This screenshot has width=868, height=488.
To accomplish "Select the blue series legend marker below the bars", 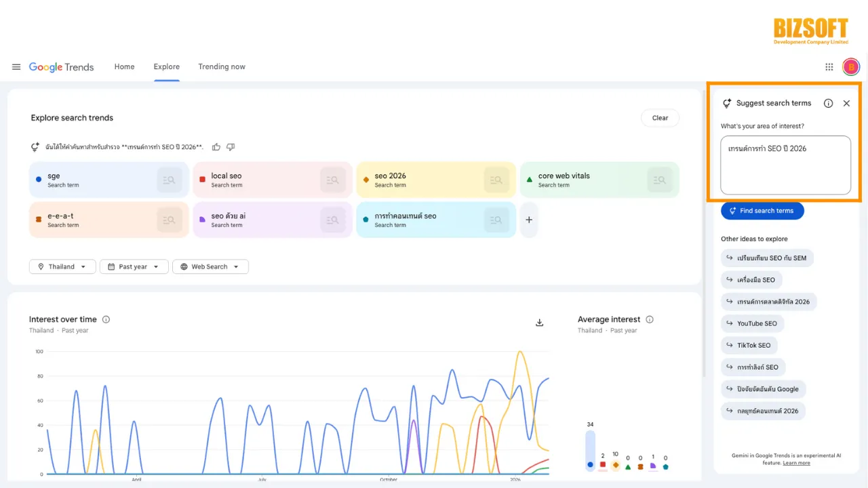I will (x=590, y=465).
